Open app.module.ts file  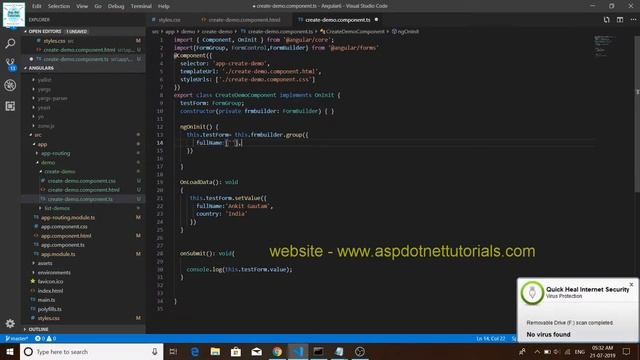58,254
